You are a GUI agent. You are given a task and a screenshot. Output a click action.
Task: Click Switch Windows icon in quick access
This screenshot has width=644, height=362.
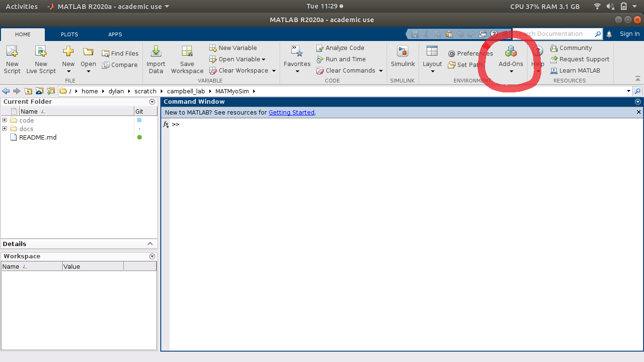[483, 34]
